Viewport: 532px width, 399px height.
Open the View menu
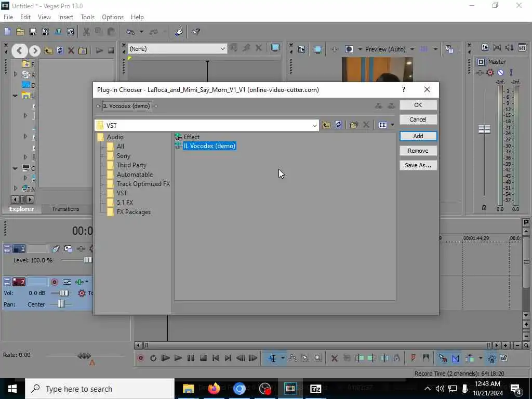[44, 17]
